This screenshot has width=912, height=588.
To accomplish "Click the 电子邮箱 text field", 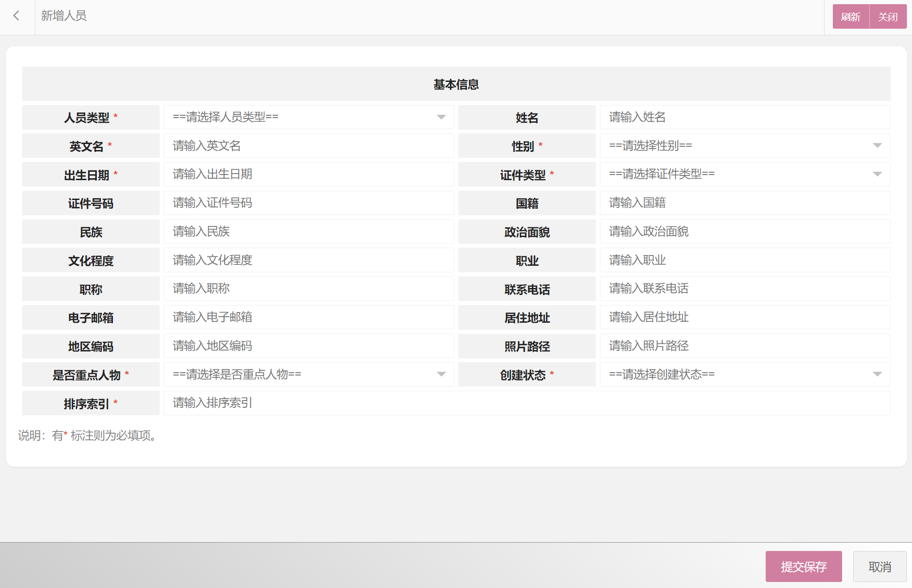I will coord(308,317).
